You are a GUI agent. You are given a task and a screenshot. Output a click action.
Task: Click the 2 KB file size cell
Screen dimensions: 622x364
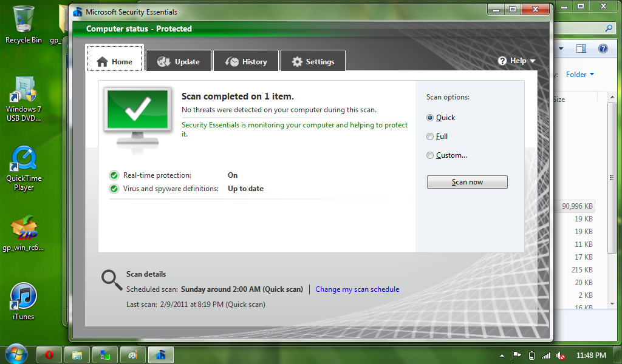click(586, 295)
